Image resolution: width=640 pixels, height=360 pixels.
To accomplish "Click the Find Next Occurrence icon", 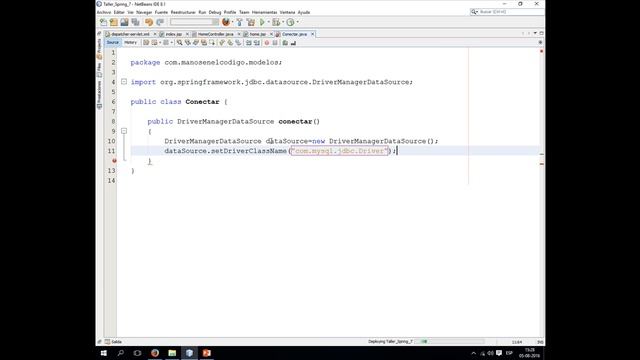I will (x=196, y=42).
